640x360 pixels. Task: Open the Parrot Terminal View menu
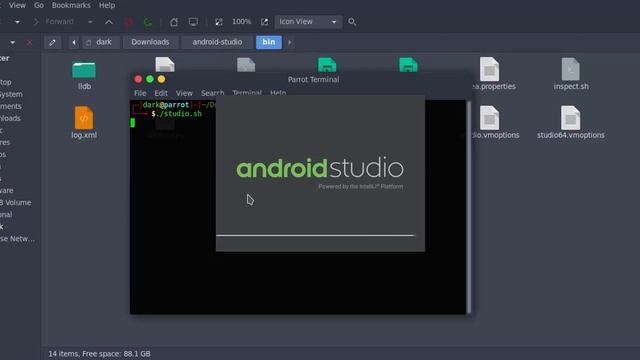[x=184, y=93]
